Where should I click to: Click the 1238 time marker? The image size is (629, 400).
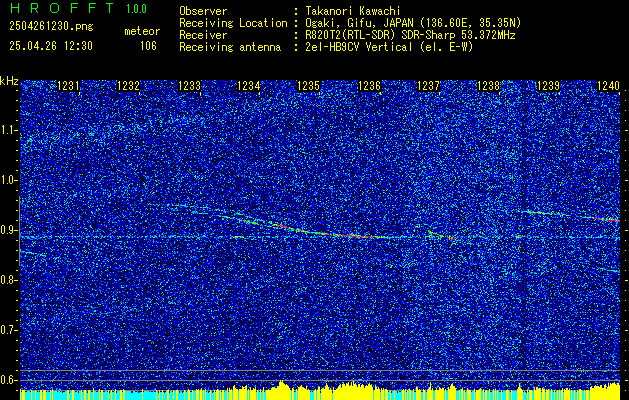489,86
